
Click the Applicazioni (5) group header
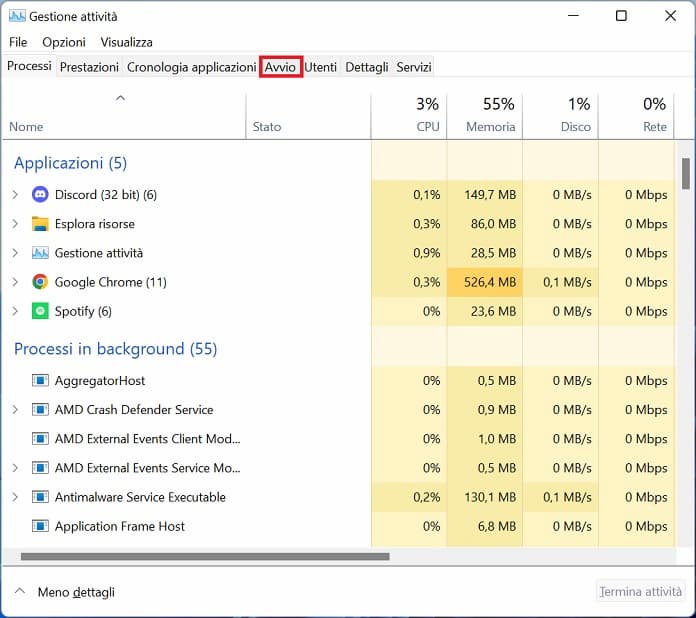pyautogui.click(x=71, y=163)
